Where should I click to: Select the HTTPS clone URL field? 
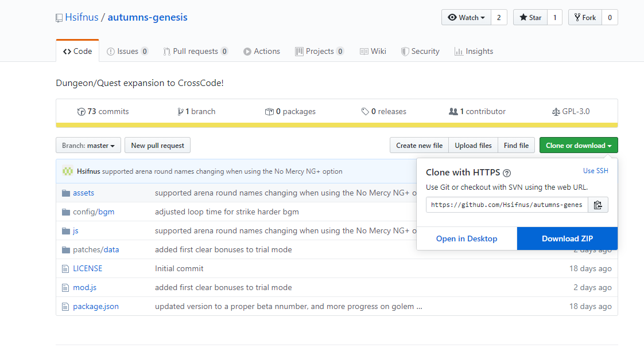[x=507, y=205]
